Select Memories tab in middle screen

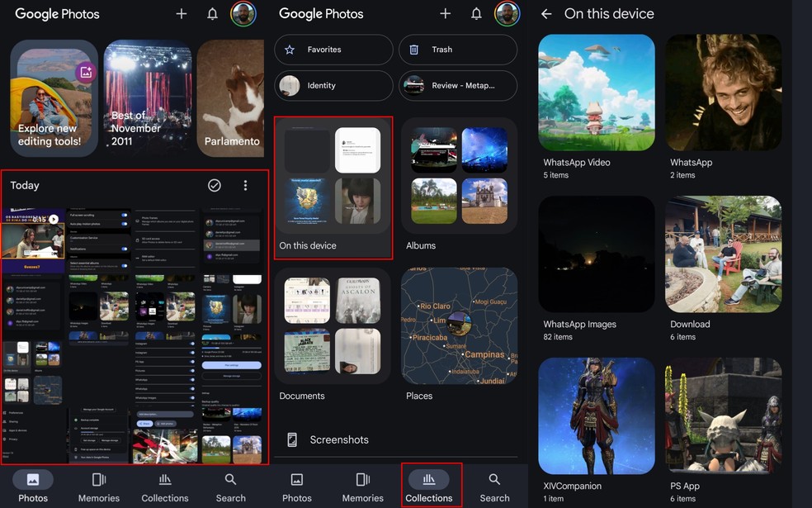click(362, 487)
